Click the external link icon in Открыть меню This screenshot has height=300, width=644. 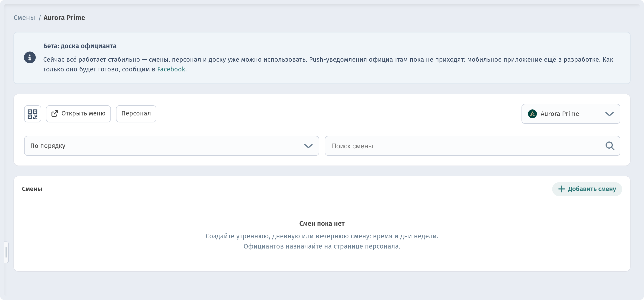pos(55,114)
